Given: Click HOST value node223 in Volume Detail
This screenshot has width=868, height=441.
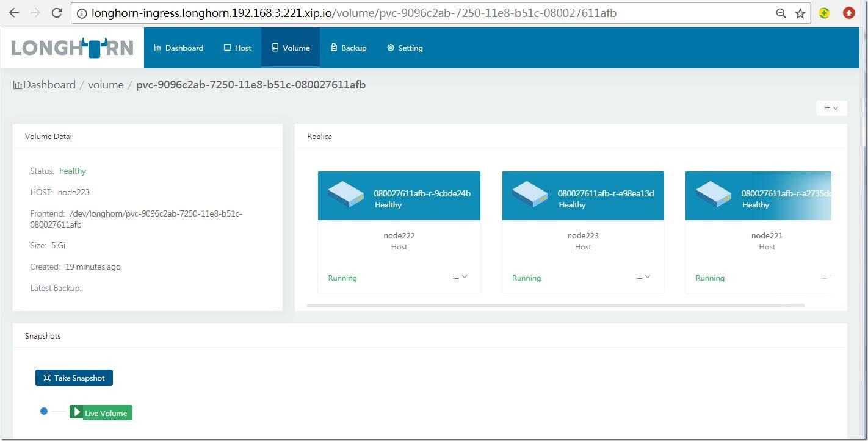Looking at the screenshot, I should click(x=74, y=192).
